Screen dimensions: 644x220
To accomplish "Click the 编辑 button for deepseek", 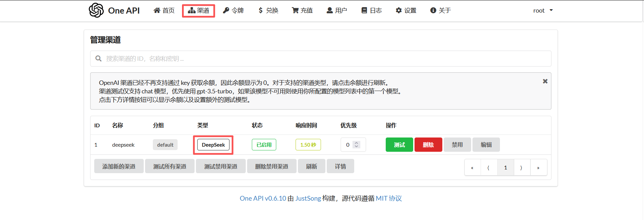I will pos(486,145).
